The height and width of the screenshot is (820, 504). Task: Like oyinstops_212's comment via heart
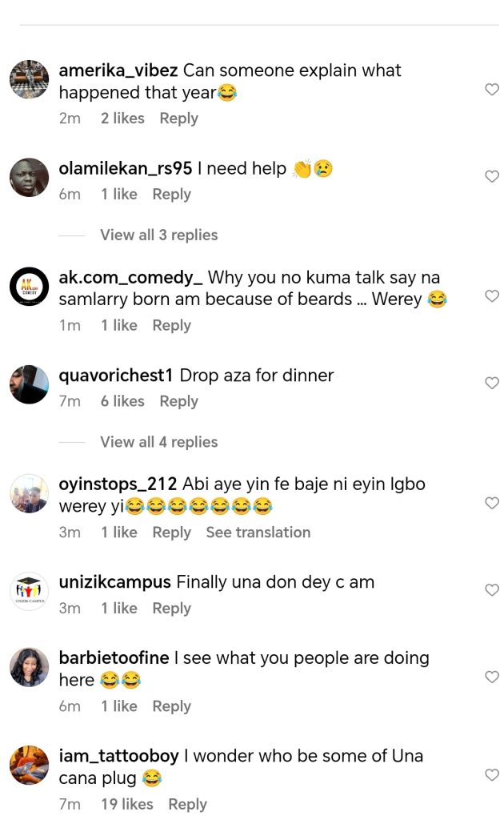tap(492, 503)
